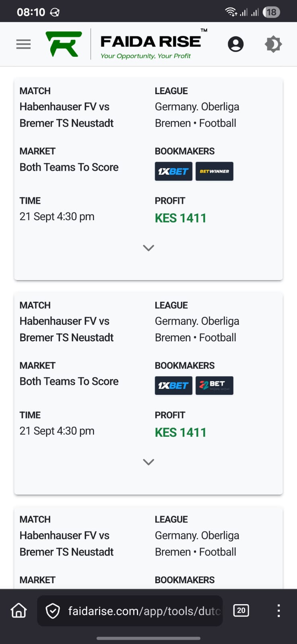Tap the third Habenhauser FV match card
Image resolution: width=297 pixels, height=644 pixels.
(x=67, y=543)
